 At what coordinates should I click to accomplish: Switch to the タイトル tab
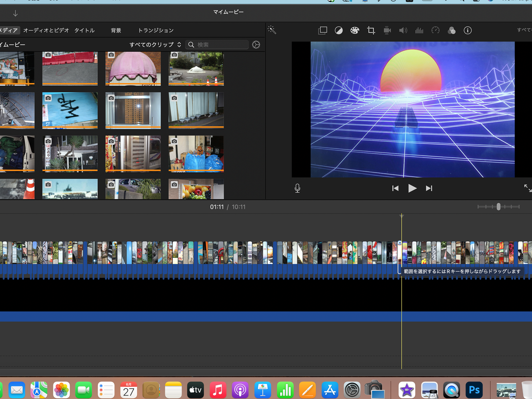click(85, 30)
